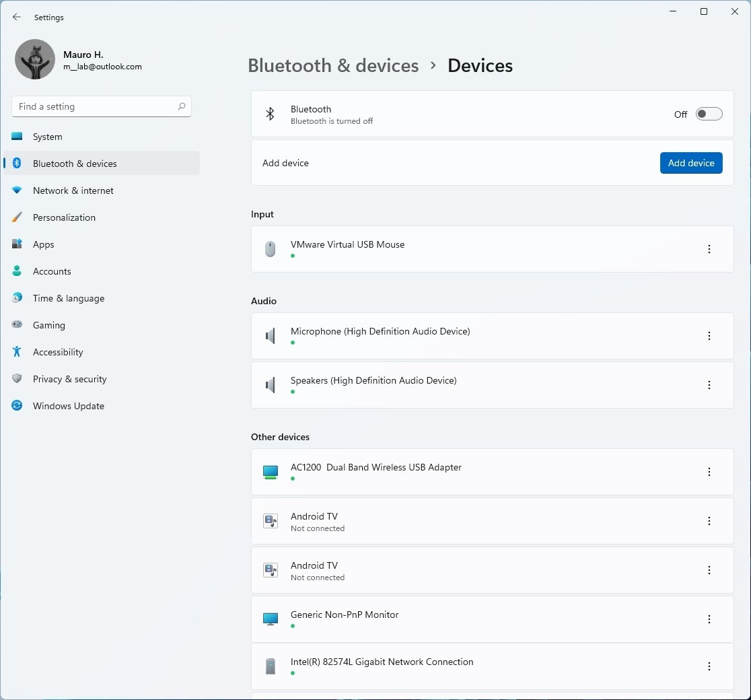Click the search magnifier icon
The height and width of the screenshot is (700, 751).
[x=182, y=106]
